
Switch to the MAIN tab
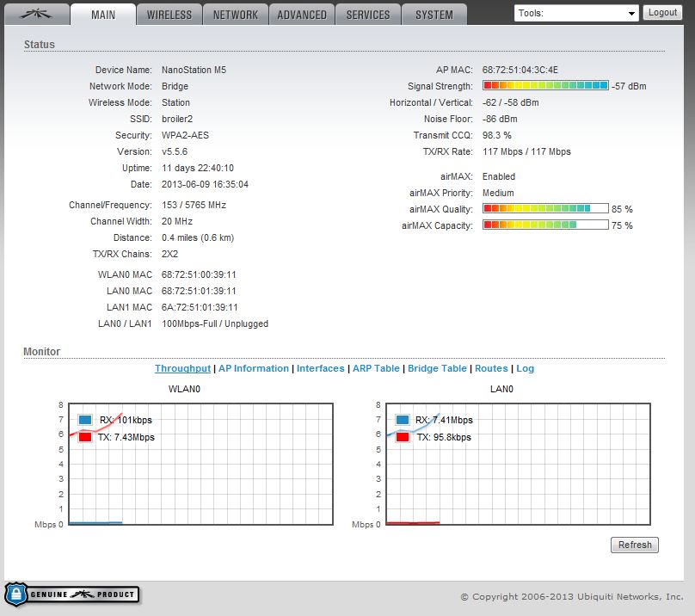click(x=103, y=15)
